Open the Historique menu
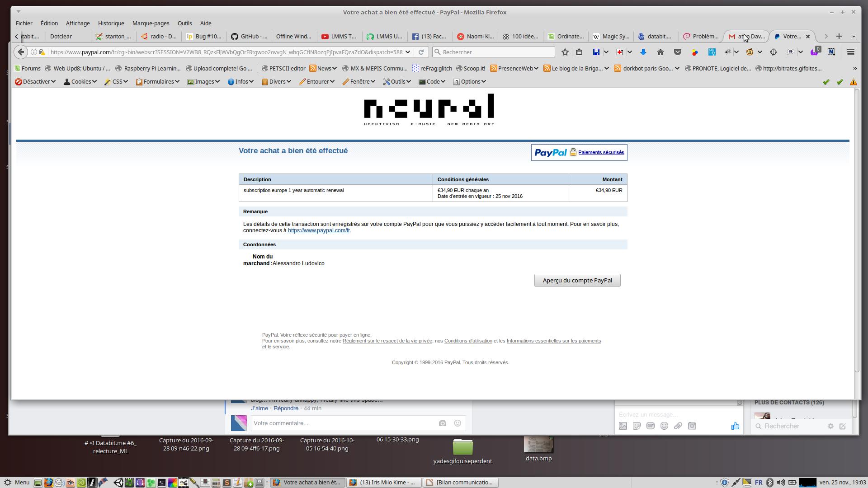This screenshot has height=488, width=868. click(111, 23)
